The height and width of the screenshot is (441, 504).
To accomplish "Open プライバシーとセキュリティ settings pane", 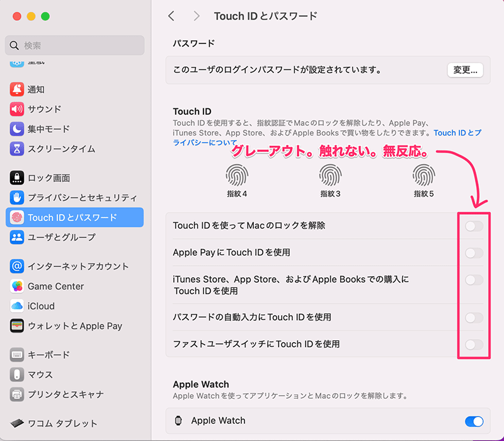I will point(74,197).
